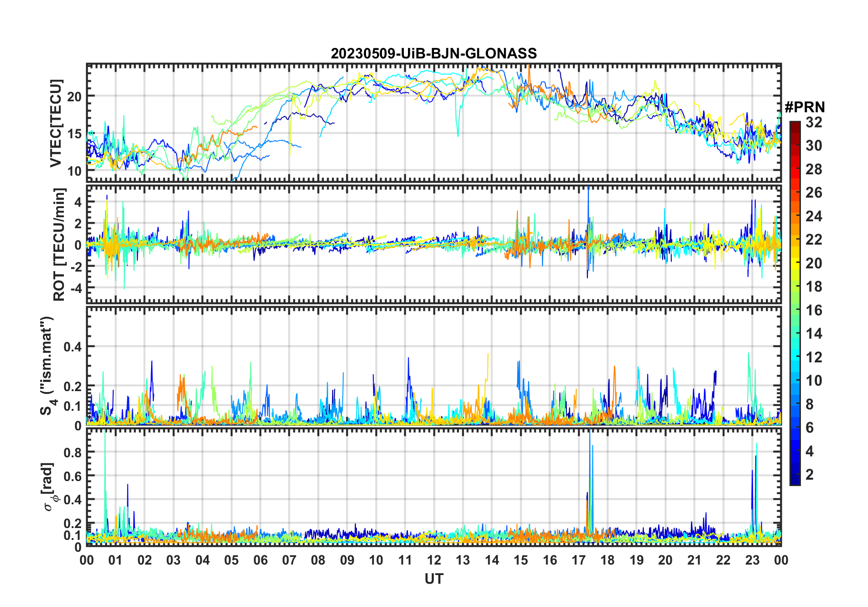Click the dark blue bottom of the PRN colorbar

pyautogui.click(x=795, y=481)
